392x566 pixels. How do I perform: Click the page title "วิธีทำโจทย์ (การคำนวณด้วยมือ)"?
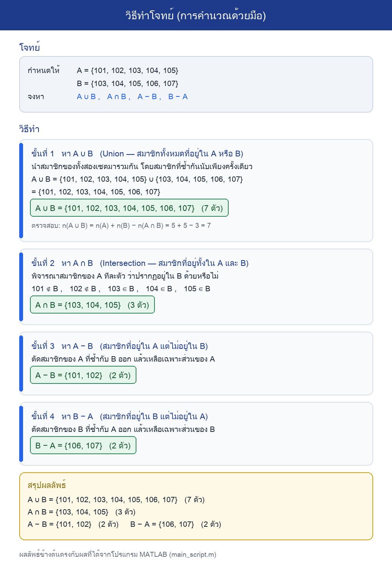196,15
